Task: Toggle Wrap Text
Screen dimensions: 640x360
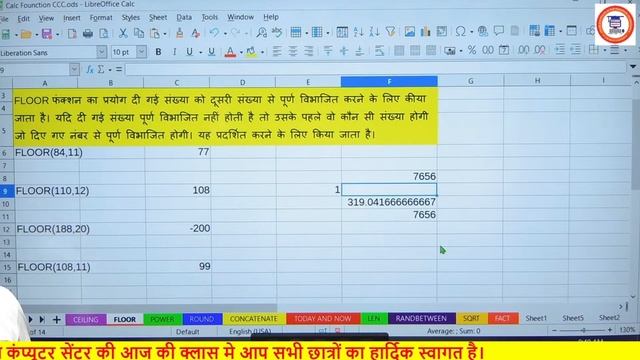Action: pos(380,51)
